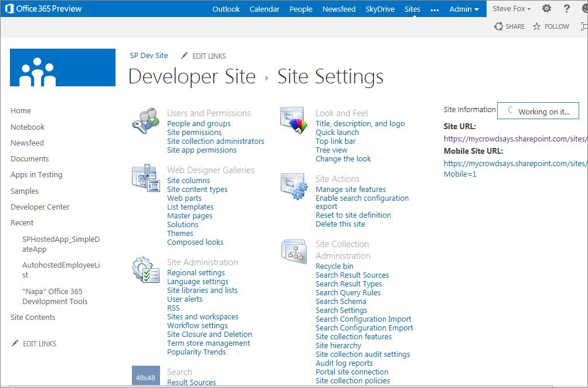Open the Recycle bin link
Viewport: 588px width, 388px height.
click(x=334, y=266)
